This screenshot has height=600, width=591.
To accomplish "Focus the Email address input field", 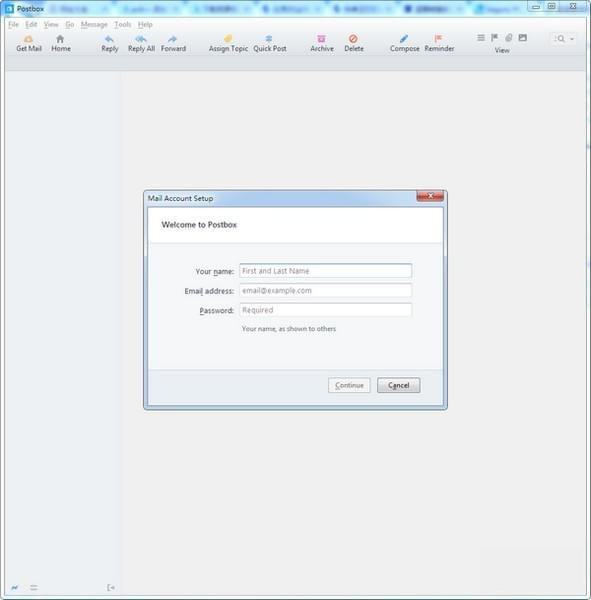I will click(x=325, y=290).
